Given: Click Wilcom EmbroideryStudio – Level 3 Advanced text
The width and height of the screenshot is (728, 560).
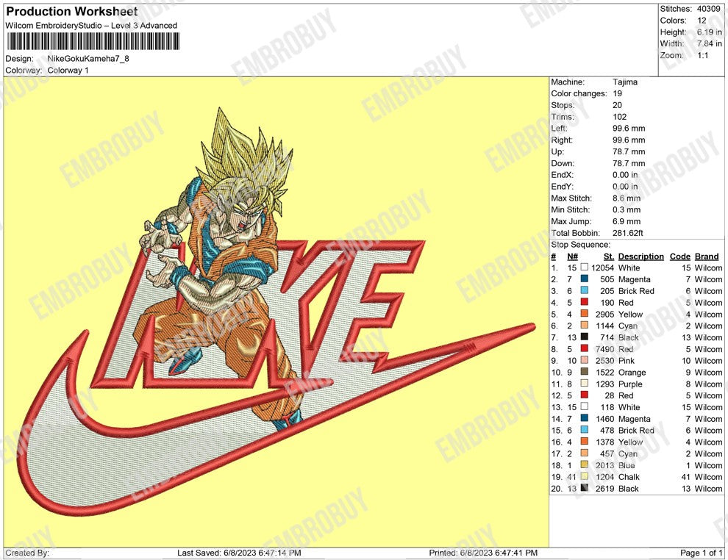Looking at the screenshot, I should (91, 26).
